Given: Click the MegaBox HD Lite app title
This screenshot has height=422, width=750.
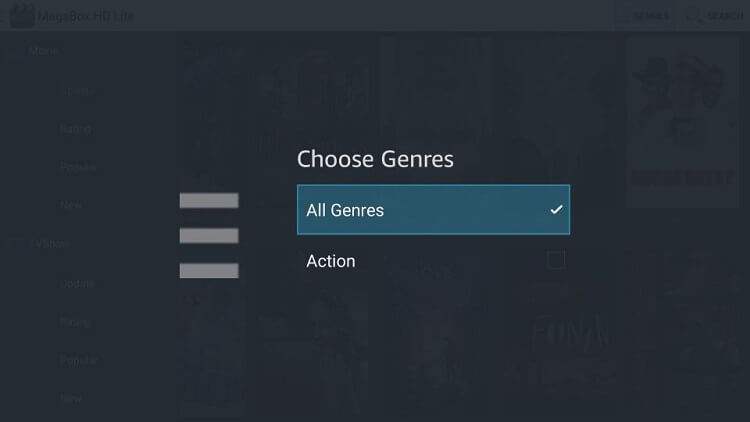Looking at the screenshot, I should point(86,16).
